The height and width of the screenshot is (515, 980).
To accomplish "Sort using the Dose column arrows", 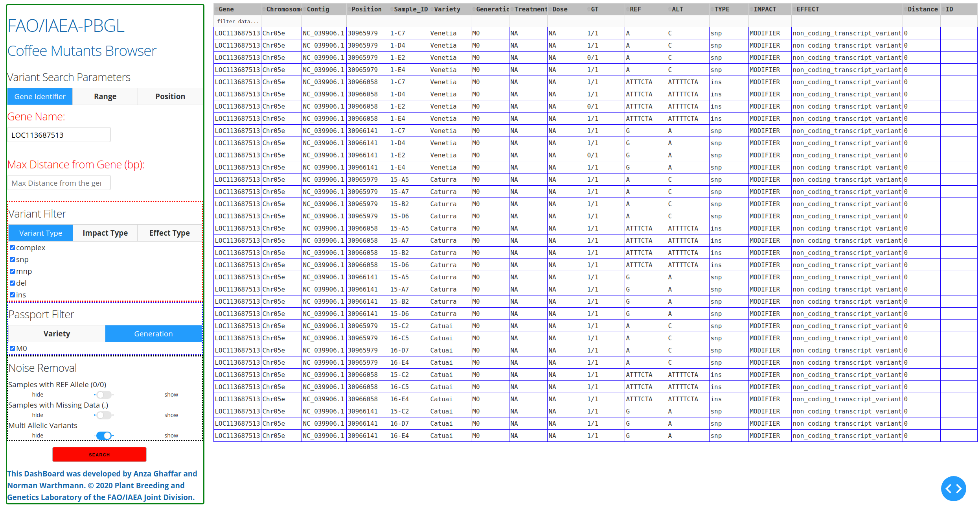I will tap(550, 9).
